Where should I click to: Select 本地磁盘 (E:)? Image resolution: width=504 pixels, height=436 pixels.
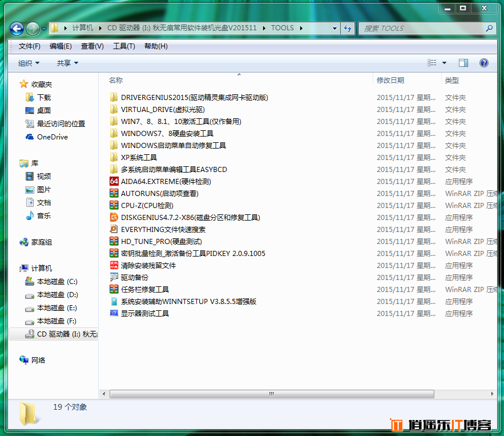(x=57, y=308)
